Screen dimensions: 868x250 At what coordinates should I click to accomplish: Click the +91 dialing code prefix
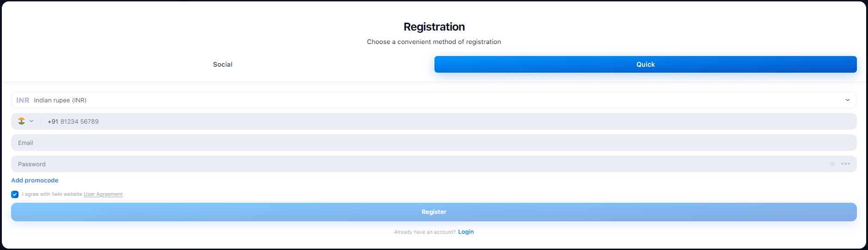point(53,122)
